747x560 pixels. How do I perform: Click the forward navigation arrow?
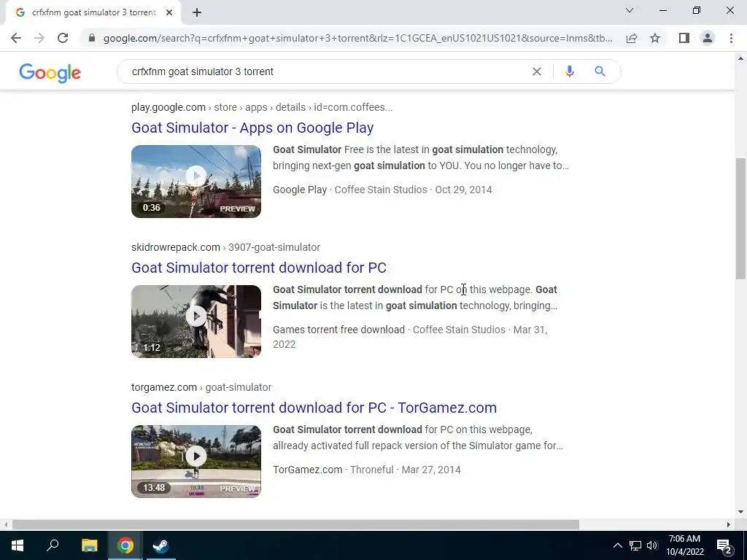(x=39, y=38)
